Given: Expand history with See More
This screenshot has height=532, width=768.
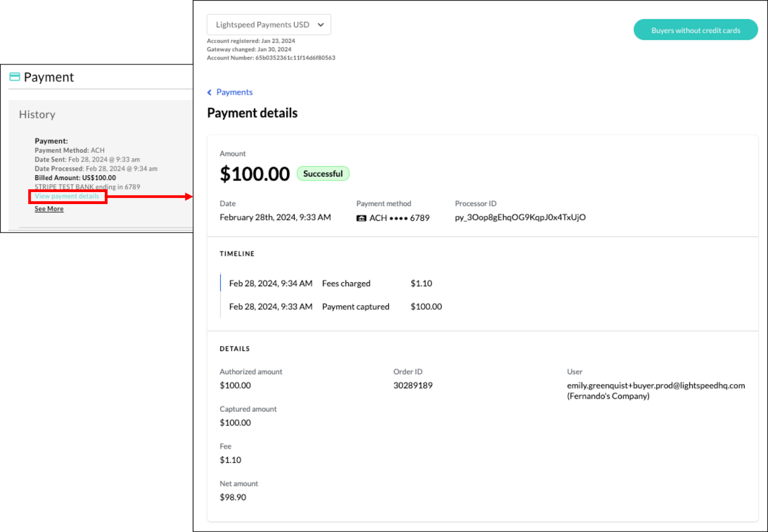Looking at the screenshot, I should pyautogui.click(x=49, y=209).
